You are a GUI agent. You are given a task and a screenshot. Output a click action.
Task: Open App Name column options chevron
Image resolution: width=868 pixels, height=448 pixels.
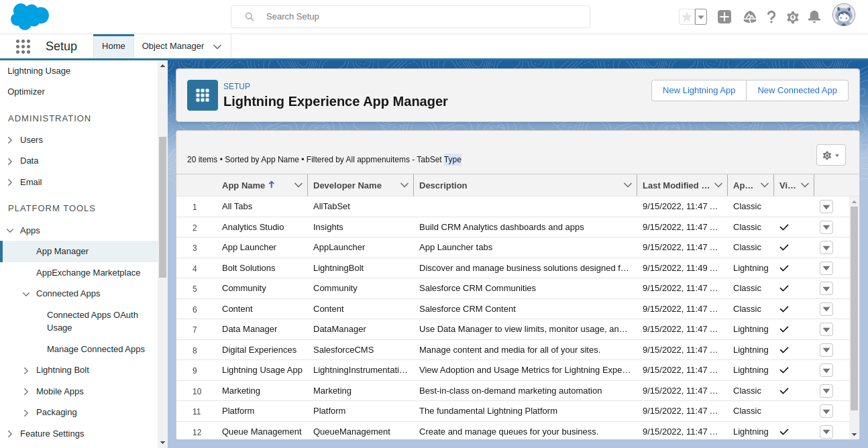point(299,185)
